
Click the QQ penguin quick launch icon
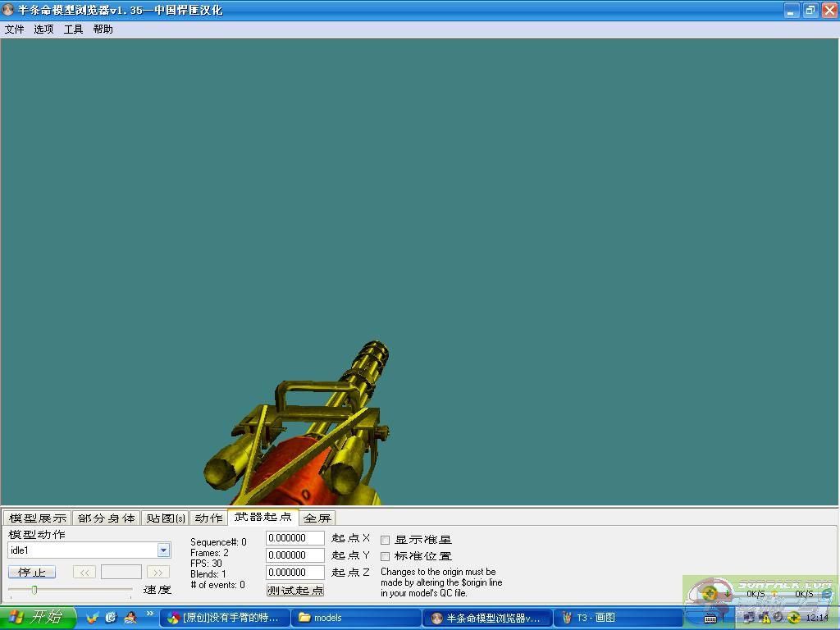[130, 618]
